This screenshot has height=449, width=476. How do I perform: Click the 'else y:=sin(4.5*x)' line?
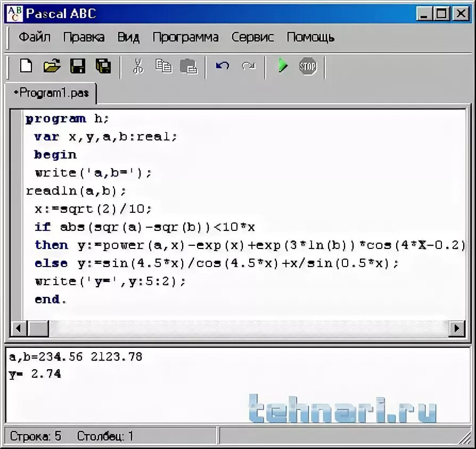(x=217, y=263)
